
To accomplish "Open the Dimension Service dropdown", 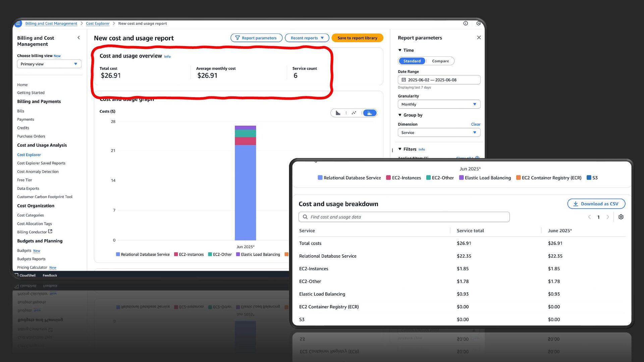I will (439, 133).
